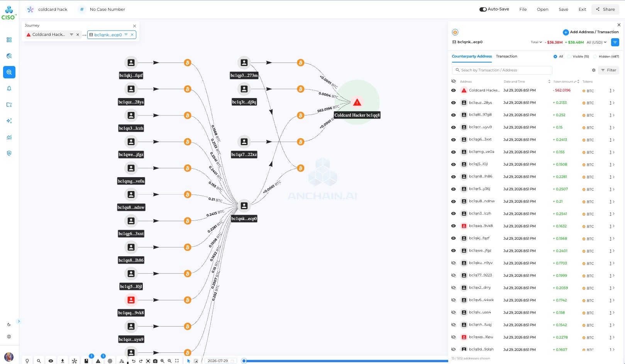
Task: Remove Coldcard Hack... from Journey
Action: tap(78, 35)
